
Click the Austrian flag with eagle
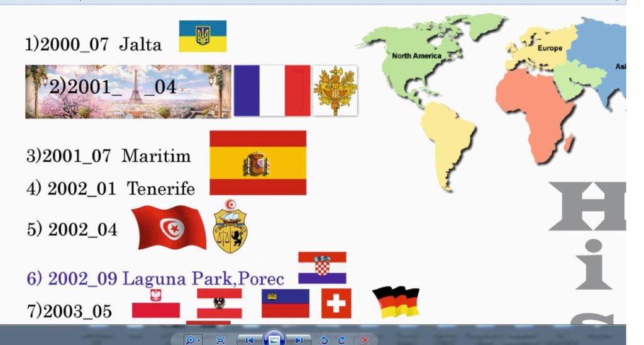coord(219,303)
